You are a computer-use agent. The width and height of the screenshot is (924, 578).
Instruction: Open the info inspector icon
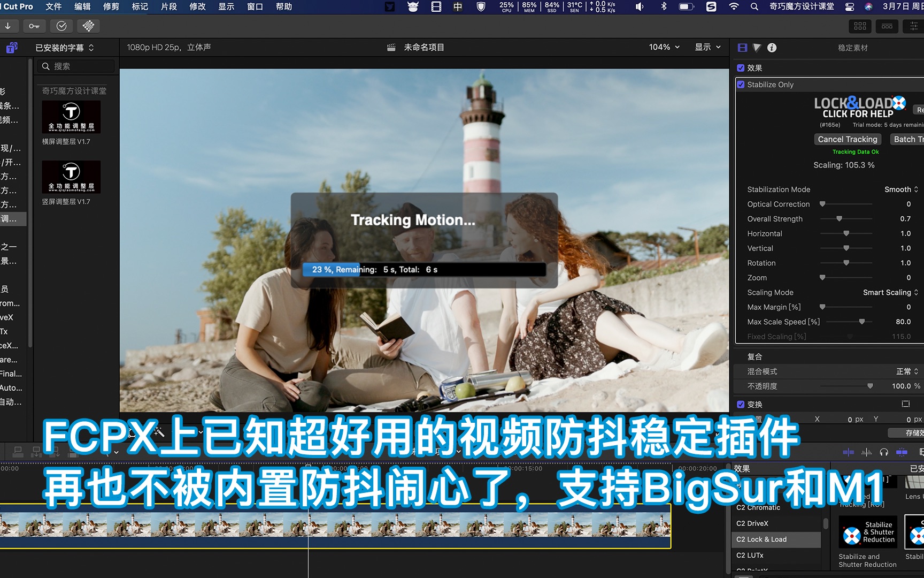coord(772,48)
